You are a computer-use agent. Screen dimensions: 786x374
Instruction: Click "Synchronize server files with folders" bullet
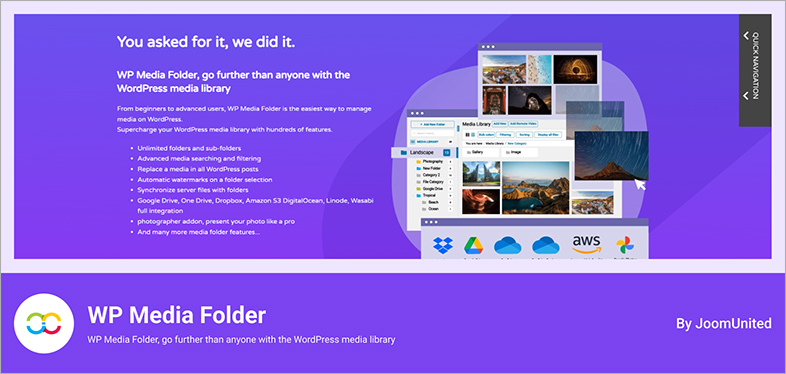(x=193, y=190)
